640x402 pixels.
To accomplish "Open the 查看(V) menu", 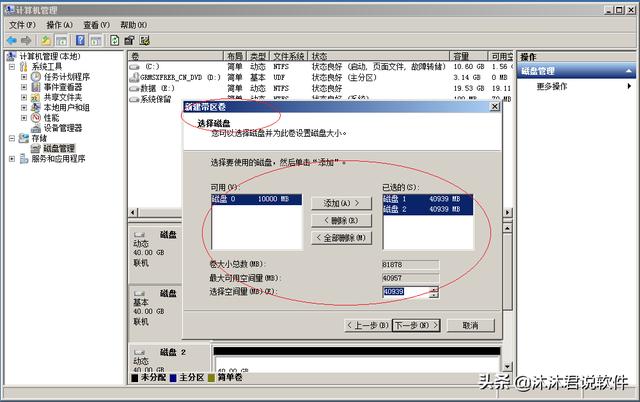I will click(97, 25).
